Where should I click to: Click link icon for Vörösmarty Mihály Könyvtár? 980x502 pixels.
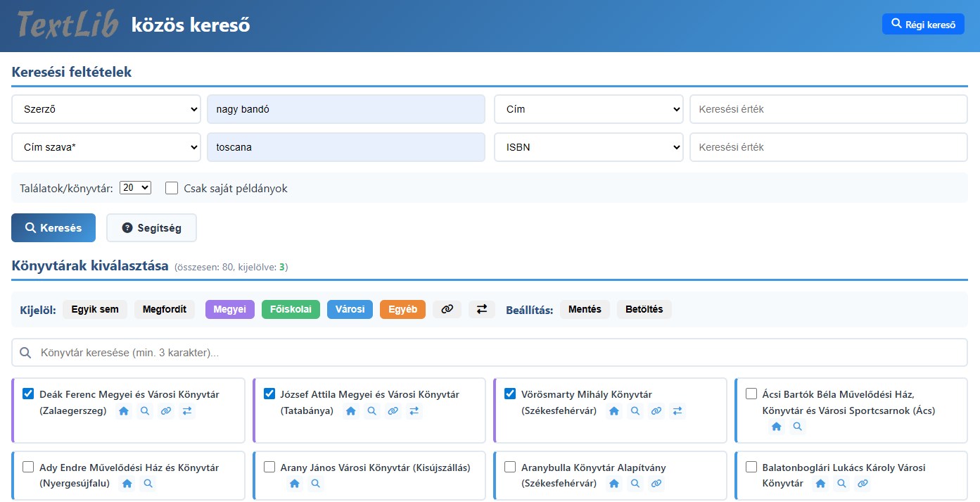pyautogui.click(x=656, y=411)
